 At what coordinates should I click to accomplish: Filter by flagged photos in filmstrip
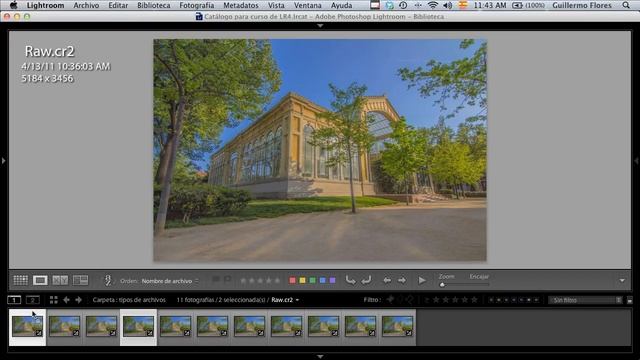pyautogui.click(x=391, y=300)
